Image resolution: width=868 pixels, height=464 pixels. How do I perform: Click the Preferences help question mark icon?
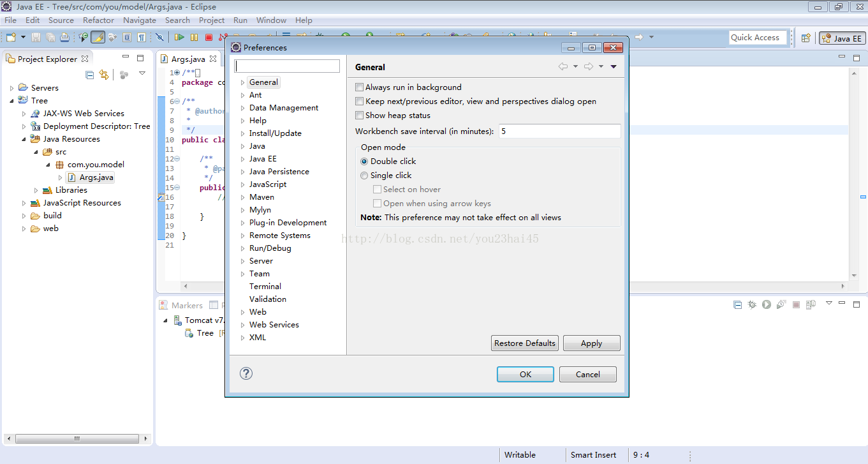pos(246,374)
